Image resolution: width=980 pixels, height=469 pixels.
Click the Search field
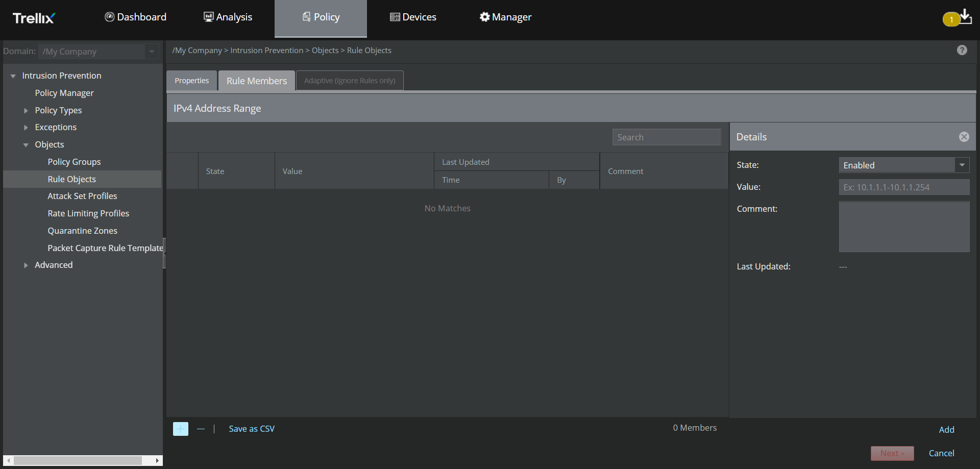point(667,137)
